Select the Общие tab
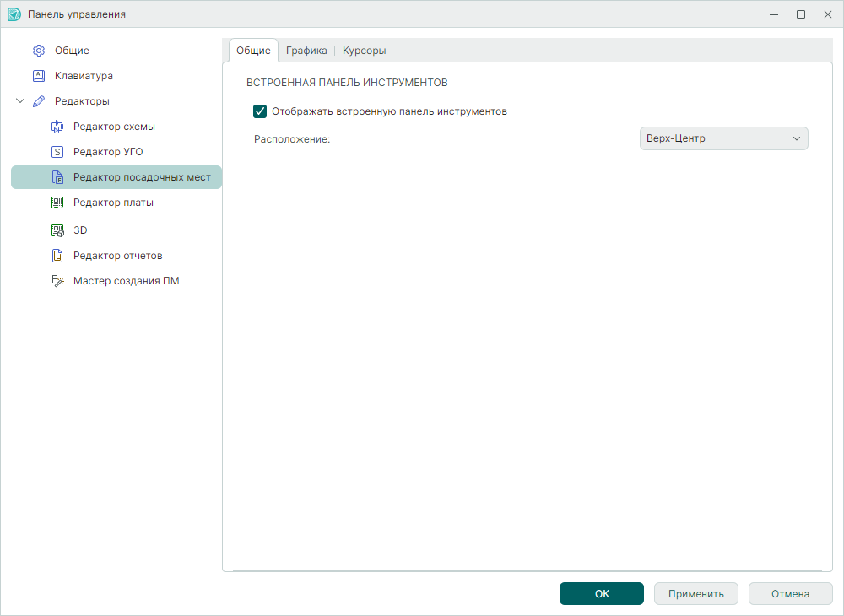 (253, 51)
